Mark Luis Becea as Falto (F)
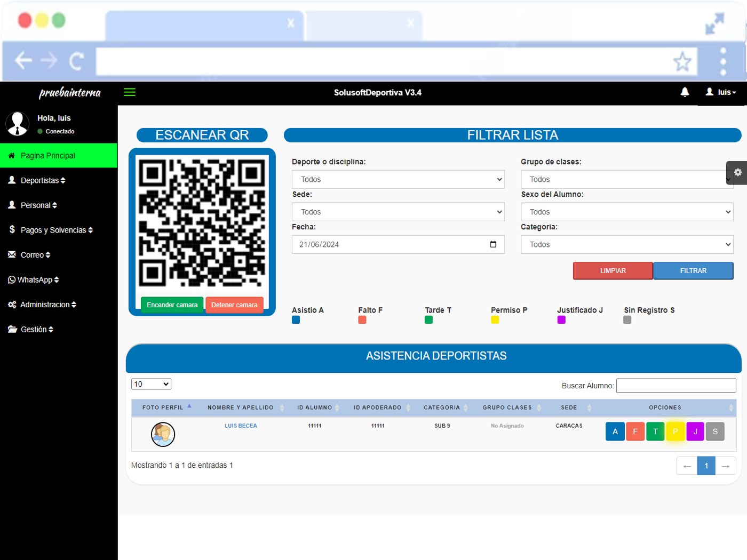747x560 pixels. coord(635,431)
